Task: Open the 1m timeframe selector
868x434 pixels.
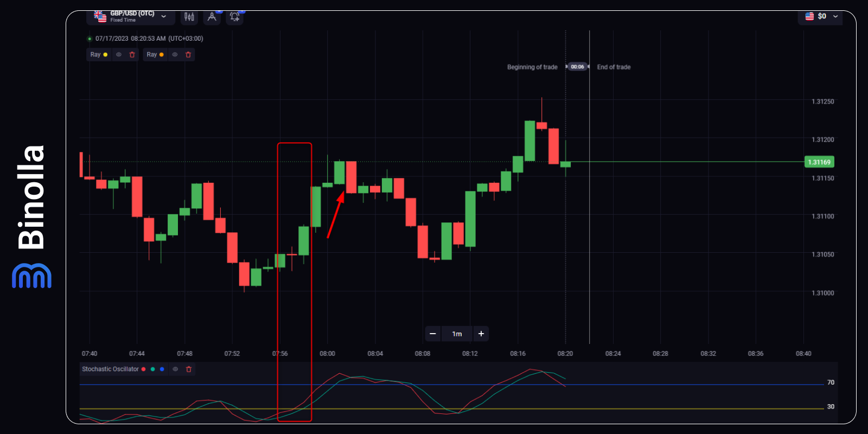Action: (457, 334)
